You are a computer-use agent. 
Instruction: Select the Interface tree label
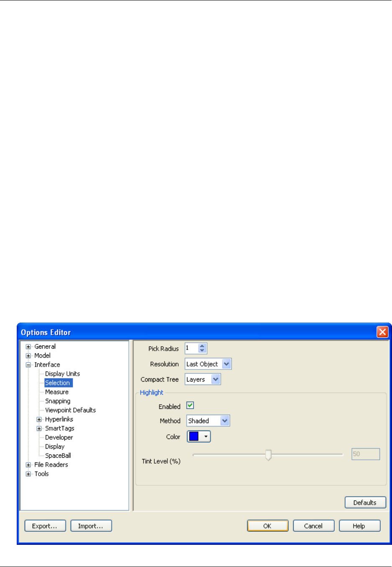point(47,365)
